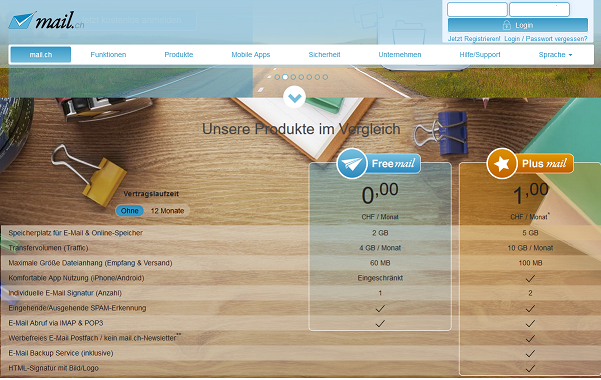The image size is (601, 380).
Task: Click the Freemail 0,00 price
Action: [x=380, y=193]
